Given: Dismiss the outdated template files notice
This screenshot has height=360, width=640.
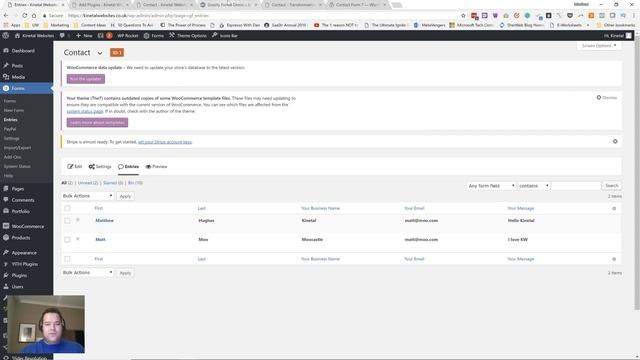Looking at the screenshot, I should coord(607,98).
